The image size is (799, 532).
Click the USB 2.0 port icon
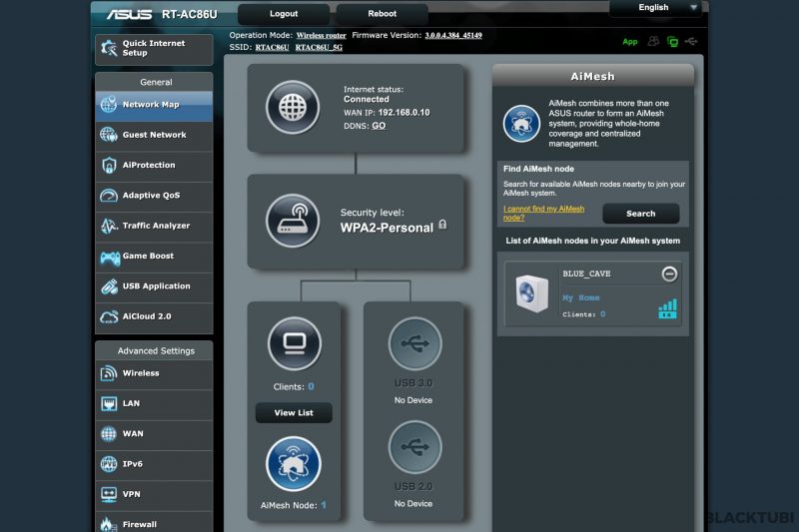[414, 447]
